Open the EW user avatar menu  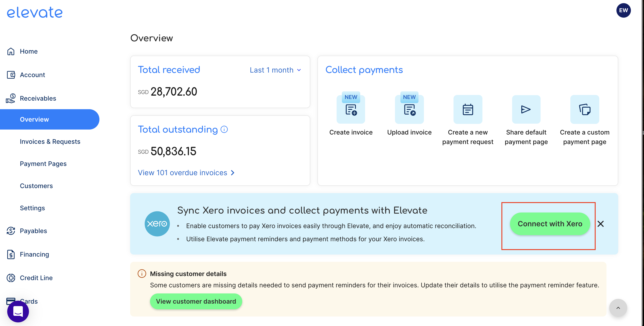(x=623, y=10)
